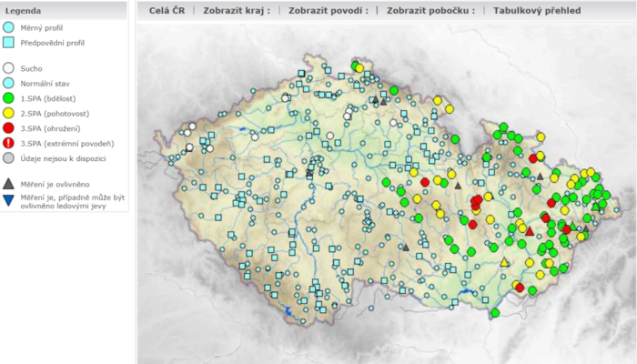Click the gray 'Údaje nejsou k dispozici' icon

tap(8, 158)
